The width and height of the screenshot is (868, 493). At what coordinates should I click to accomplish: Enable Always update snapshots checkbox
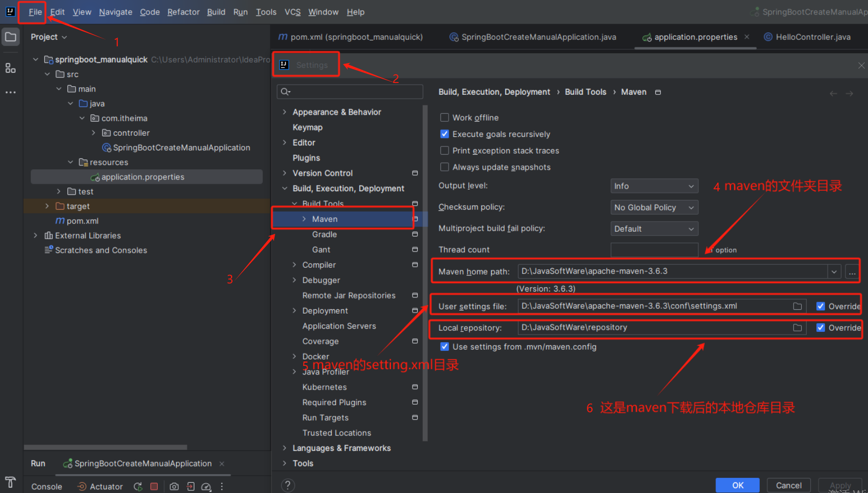445,167
